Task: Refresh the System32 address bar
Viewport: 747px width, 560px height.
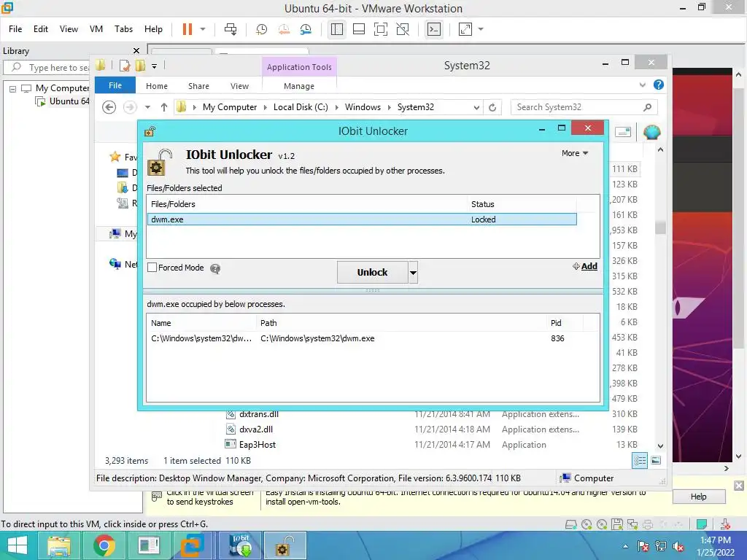Action: (x=492, y=107)
